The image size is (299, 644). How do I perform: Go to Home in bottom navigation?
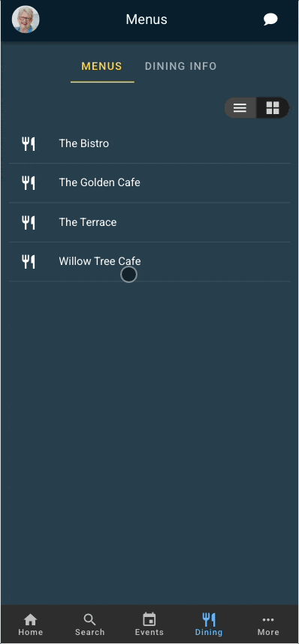coord(31,624)
